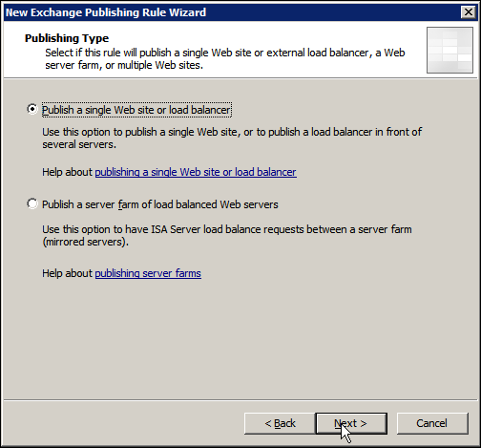Click the '(mirrored servers).' text line
Screen dimensions: 481x448
point(85,242)
